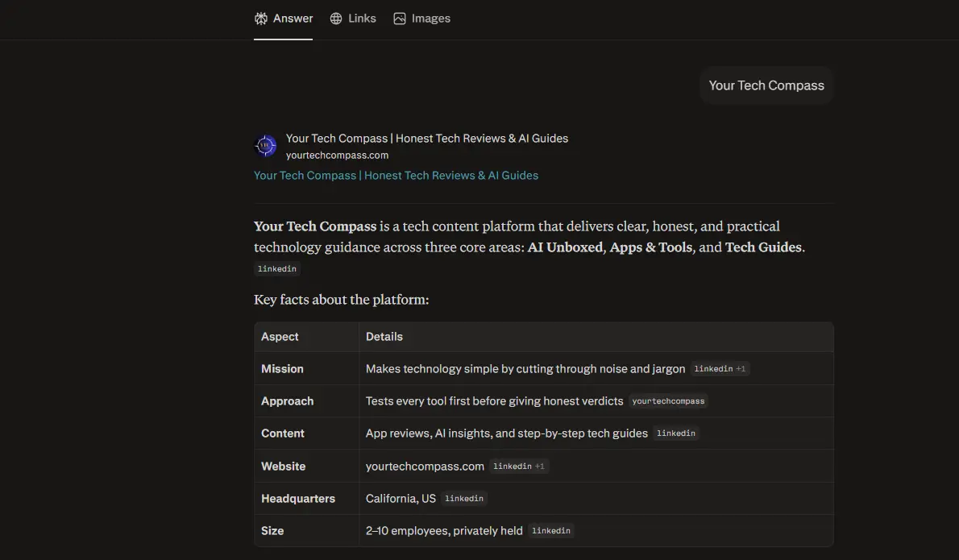Click the Answer tab sparkle icon
This screenshot has width=959, height=560.
point(261,19)
